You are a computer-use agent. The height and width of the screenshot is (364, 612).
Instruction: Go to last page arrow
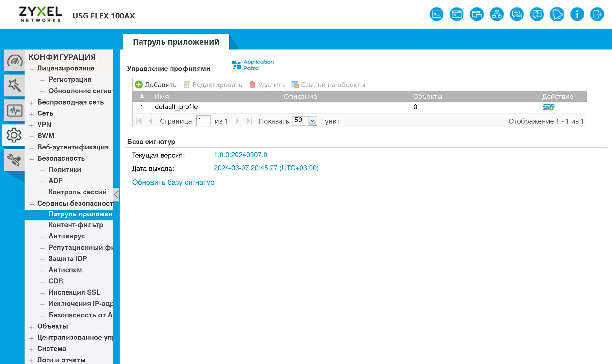pyautogui.click(x=249, y=121)
